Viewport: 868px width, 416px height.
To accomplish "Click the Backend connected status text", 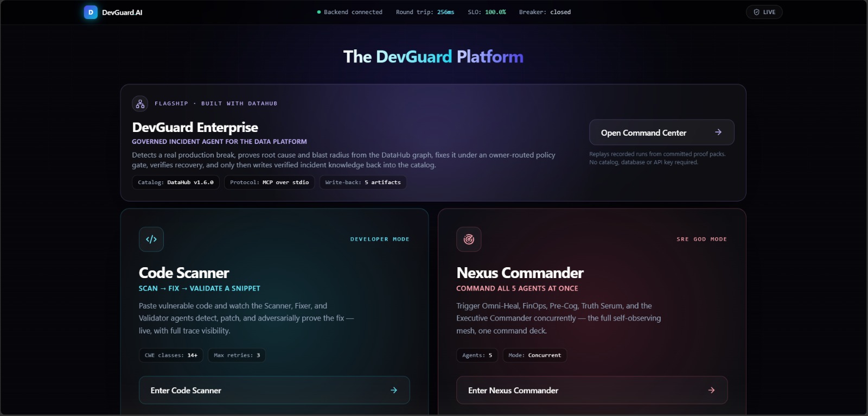I will tap(353, 12).
